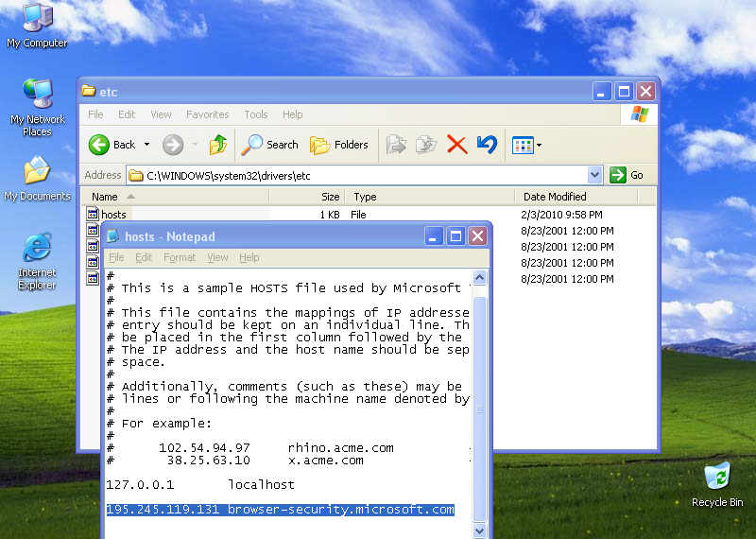Open the Recycle Bin icon
756x539 pixels.
point(717,484)
